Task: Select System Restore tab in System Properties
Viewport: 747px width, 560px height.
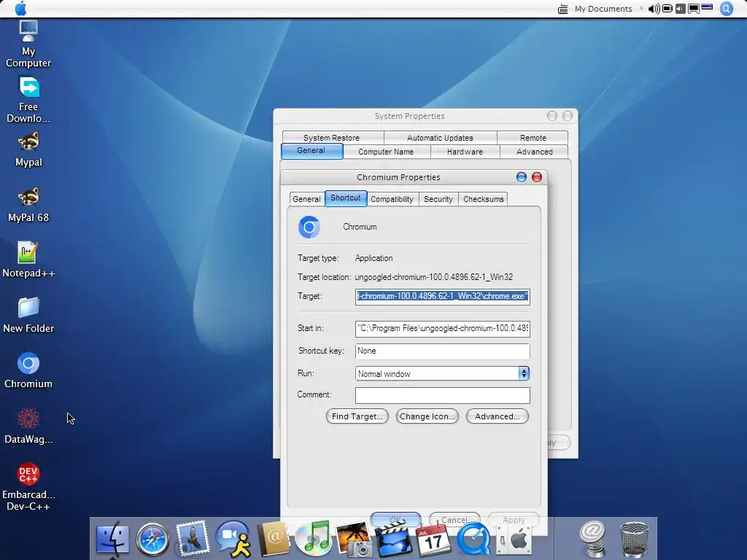Action: click(332, 138)
